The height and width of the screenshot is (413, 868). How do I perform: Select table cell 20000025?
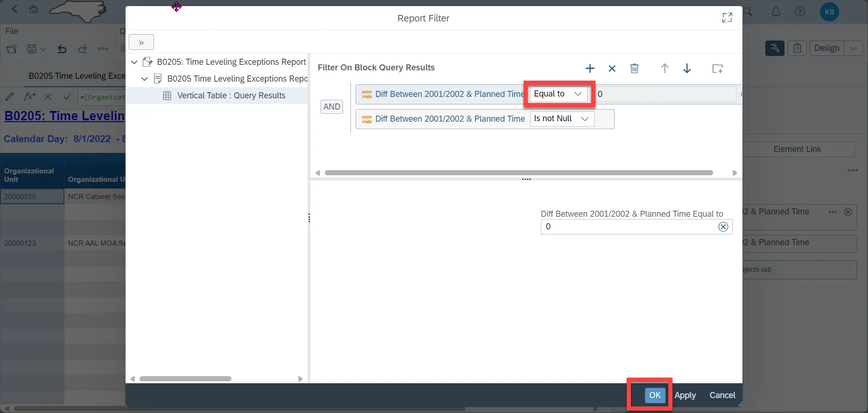point(32,197)
